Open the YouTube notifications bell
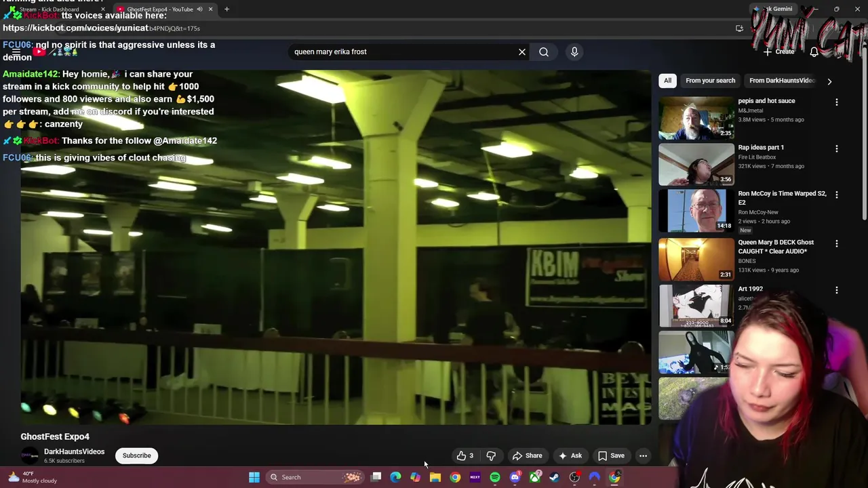 pos(814,52)
